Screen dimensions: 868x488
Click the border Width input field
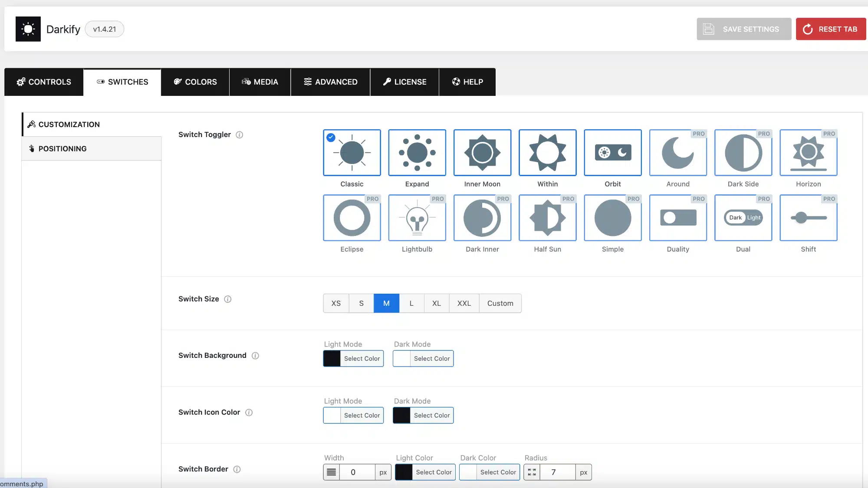(357, 472)
